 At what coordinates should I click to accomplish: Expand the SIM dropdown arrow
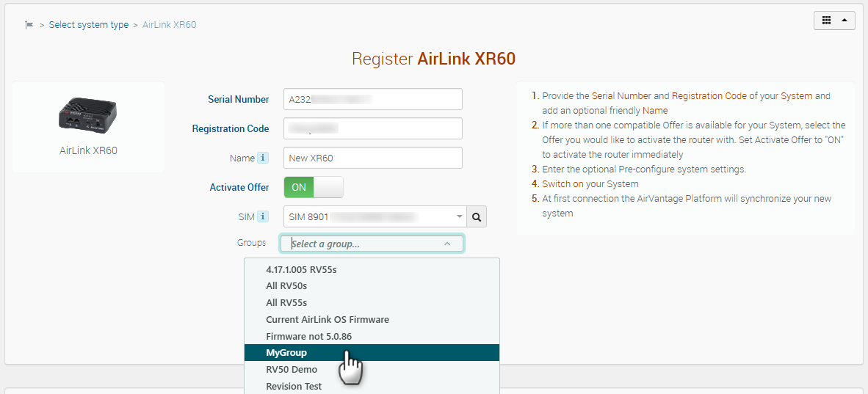[x=460, y=216]
